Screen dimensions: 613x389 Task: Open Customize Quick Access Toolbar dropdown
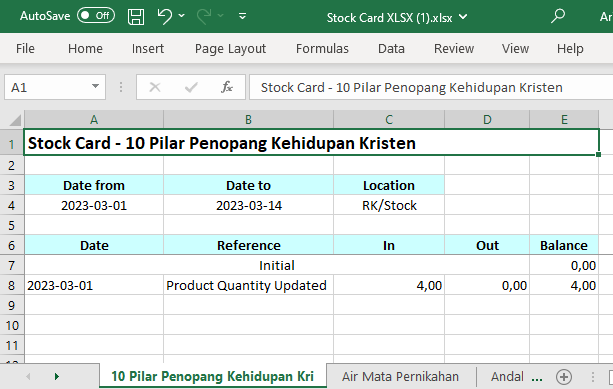(242, 16)
